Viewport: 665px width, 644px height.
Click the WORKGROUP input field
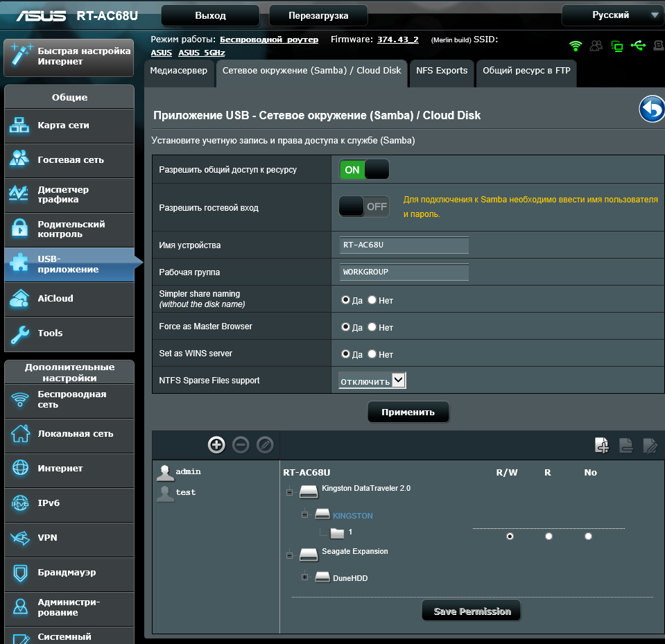point(404,272)
